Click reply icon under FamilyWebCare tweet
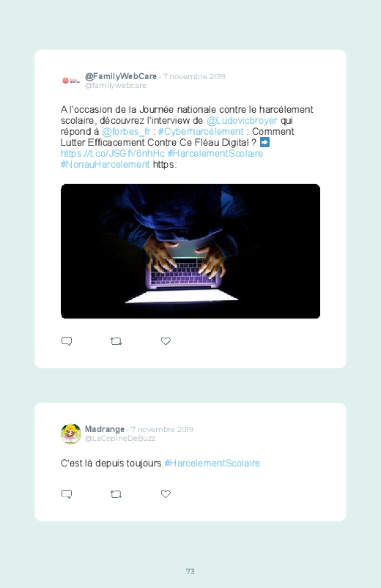This screenshot has height=588, width=381. coord(67,341)
